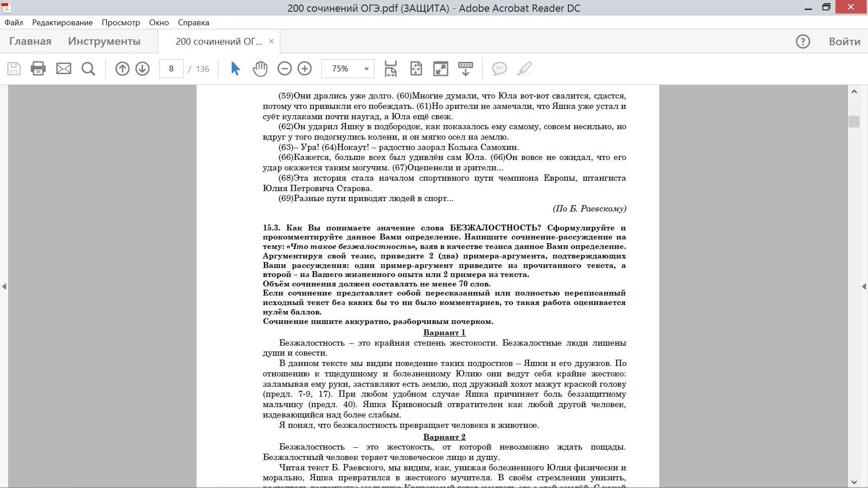Activate the Hand pan tool

click(260, 69)
